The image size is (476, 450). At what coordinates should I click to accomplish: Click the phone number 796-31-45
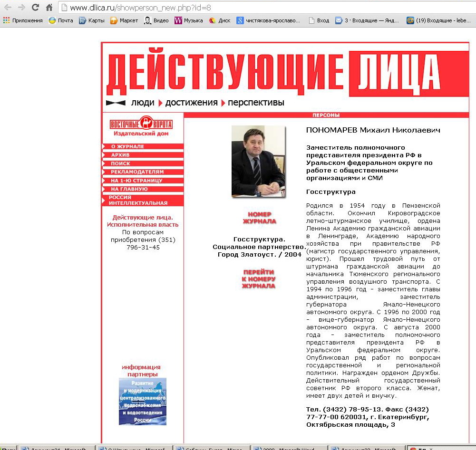click(x=143, y=247)
